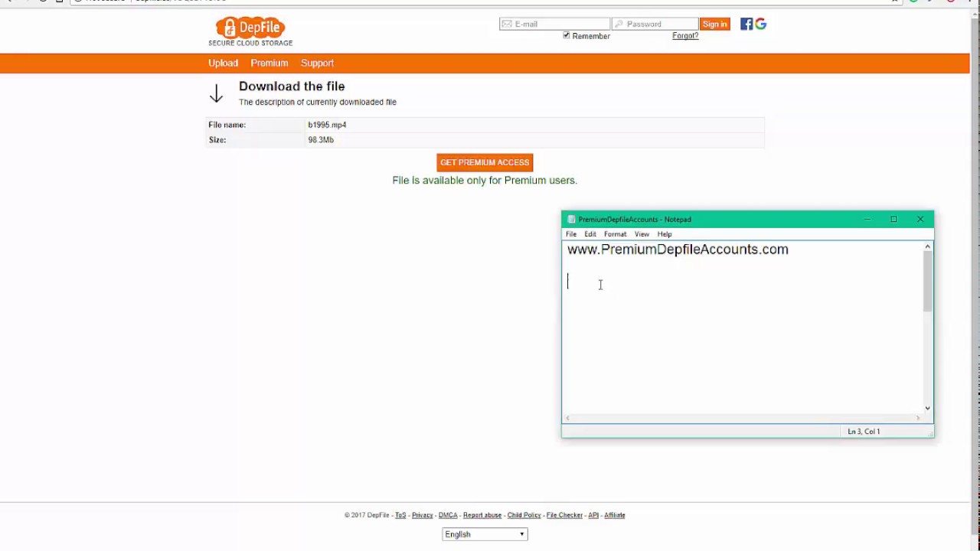Open the Notepad View menu
Screen dimensions: 980x551
[x=642, y=234]
